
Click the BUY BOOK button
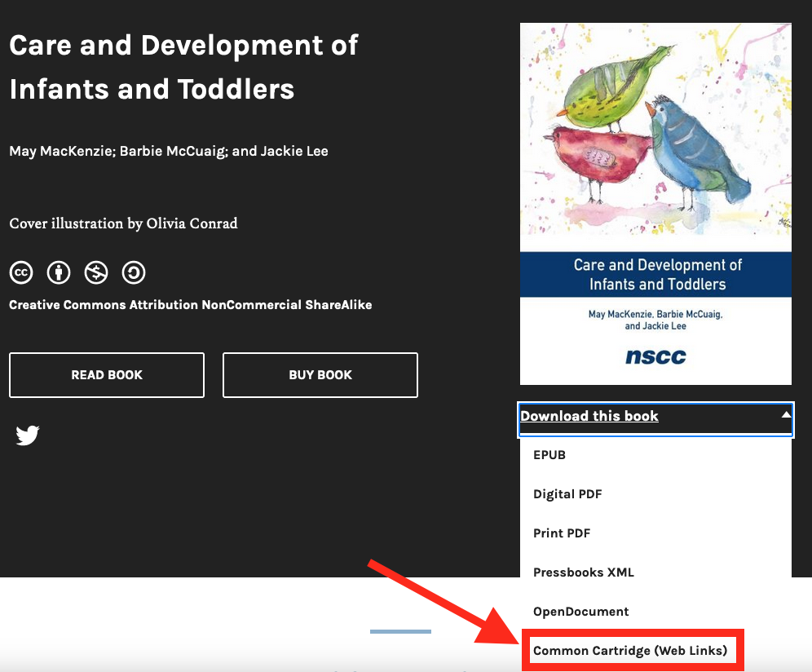pyautogui.click(x=320, y=375)
